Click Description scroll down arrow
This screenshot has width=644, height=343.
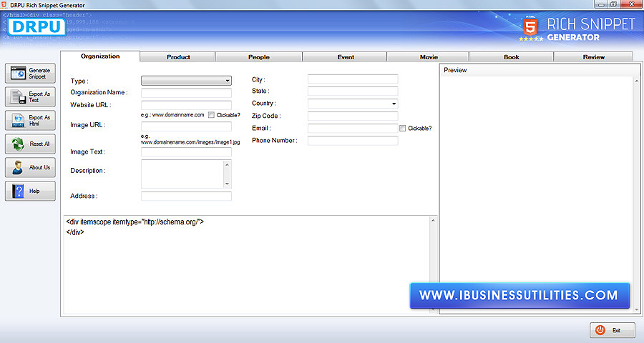point(227,184)
